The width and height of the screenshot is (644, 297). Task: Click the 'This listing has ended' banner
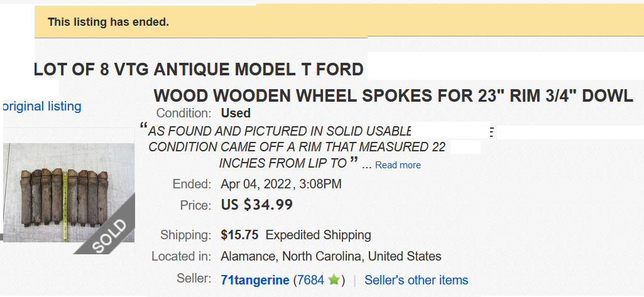tap(109, 22)
